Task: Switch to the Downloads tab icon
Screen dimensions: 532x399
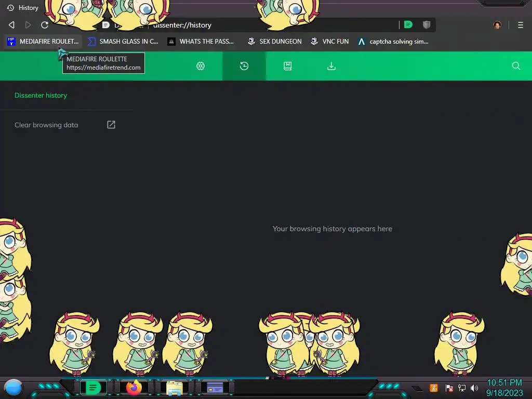Action: tap(331, 66)
